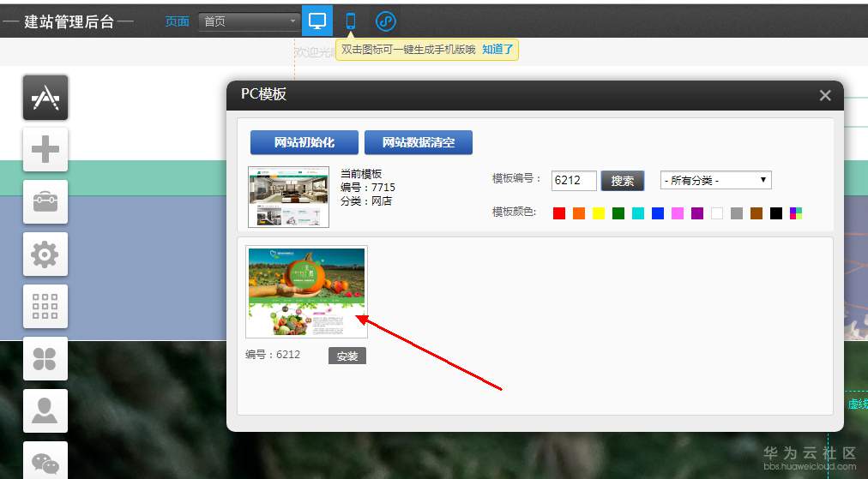Viewport: 868px width, 479px height.
Task: Click the 当前模板 label
Action: point(361,174)
